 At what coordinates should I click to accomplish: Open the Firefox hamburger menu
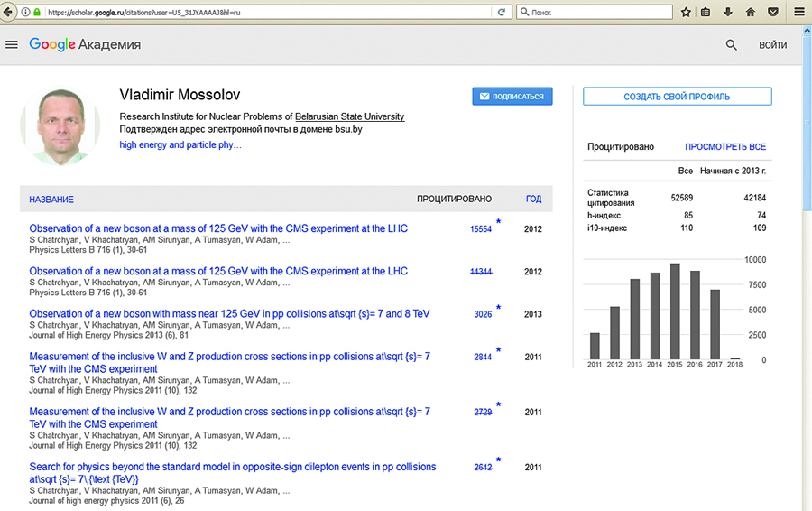coord(799,12)
